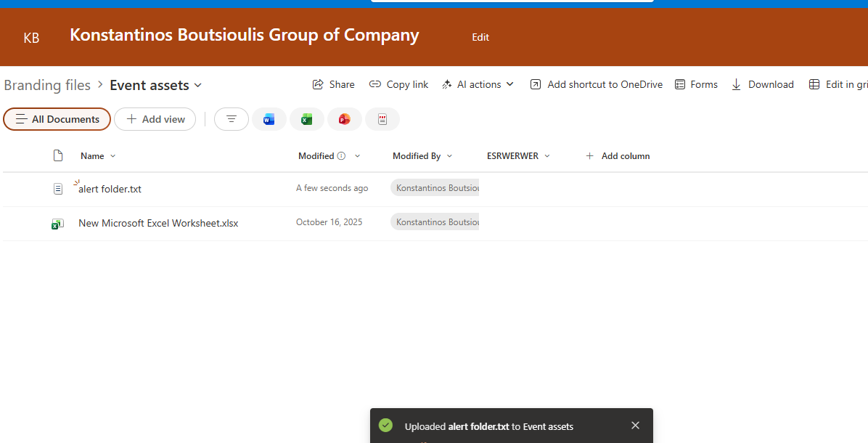Click the file type column header icon
Viewport: 868px width, 443px height.
pyautogui.click(x=58, y=155)
